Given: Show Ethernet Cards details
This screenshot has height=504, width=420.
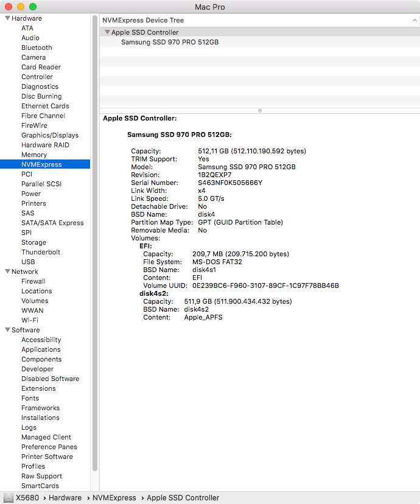Looking at the screenshot, I should point(45,106).
